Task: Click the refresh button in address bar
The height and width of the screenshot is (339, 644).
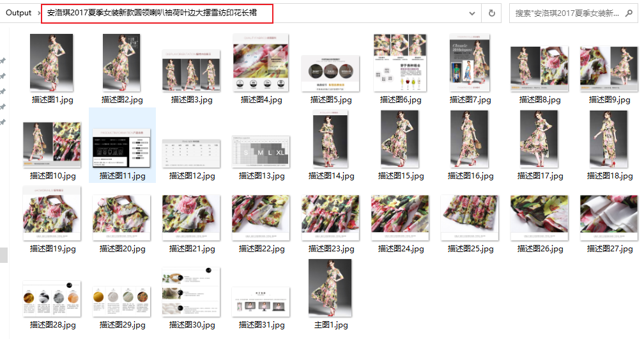Action: (x=492, y=13)
